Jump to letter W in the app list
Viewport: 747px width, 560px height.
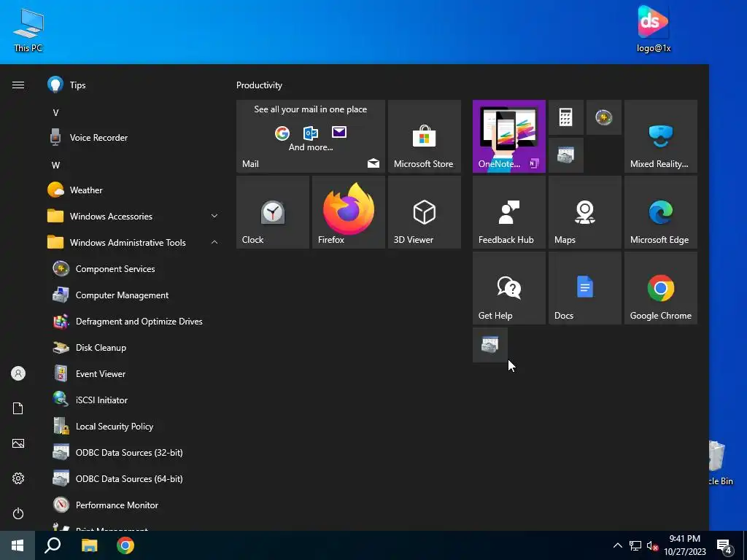55,166
